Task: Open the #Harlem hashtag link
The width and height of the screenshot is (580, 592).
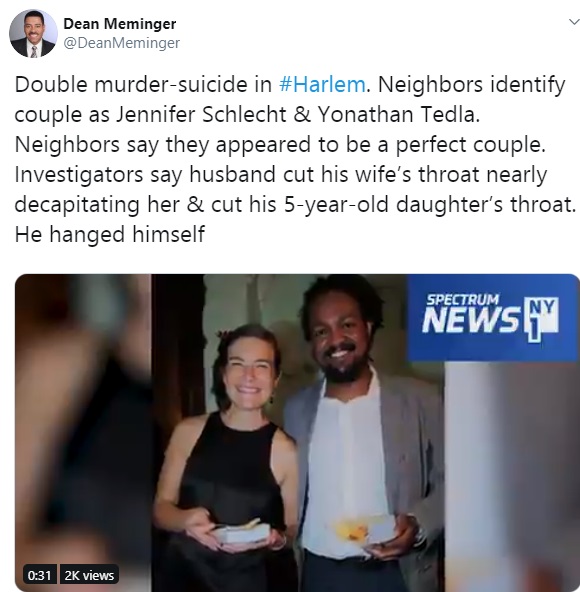Action: [x=322, y=84]
